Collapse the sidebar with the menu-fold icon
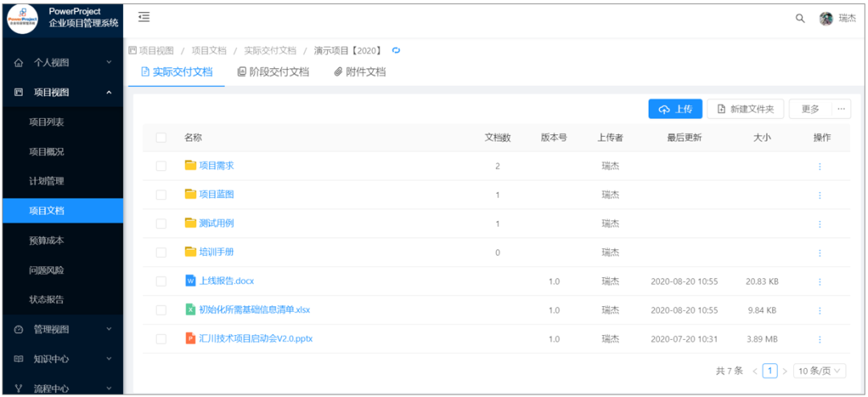Screen dimensions: 868x397 click(x=144, y=18)
